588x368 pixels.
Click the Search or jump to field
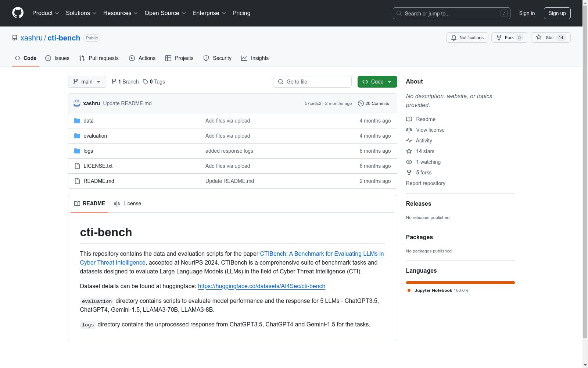(452, 13)
